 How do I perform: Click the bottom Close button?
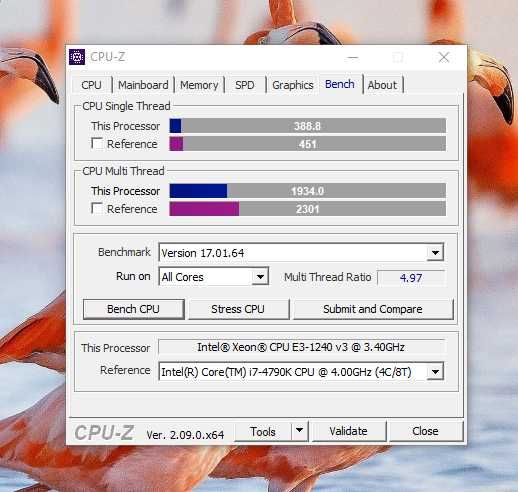pyautogui.click(x=425, y=431)
